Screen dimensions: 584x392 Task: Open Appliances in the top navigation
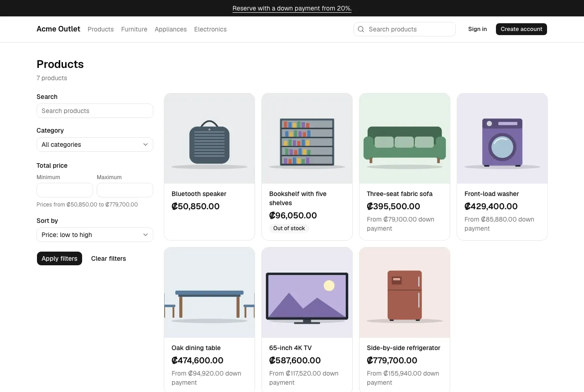171,29
